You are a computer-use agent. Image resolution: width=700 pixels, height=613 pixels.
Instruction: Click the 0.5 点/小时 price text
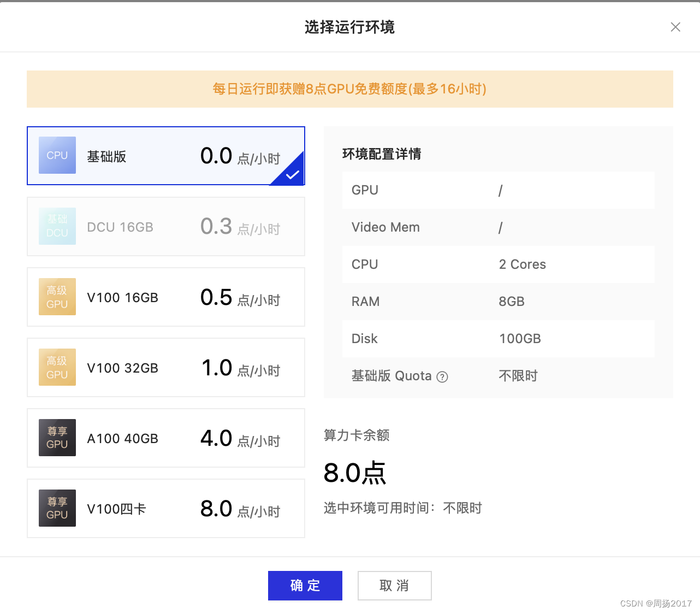pos(240,298)
